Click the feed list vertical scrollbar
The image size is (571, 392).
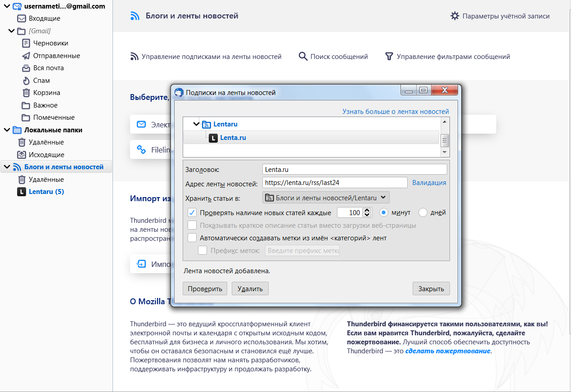point(445,140)
